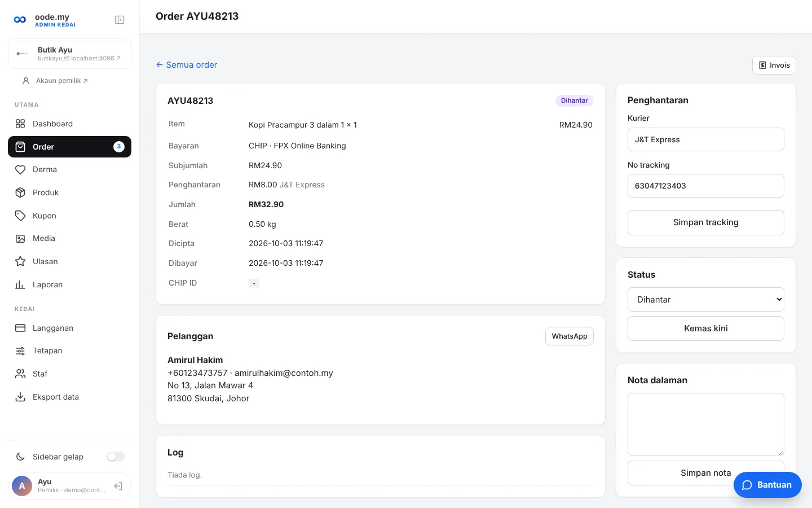This screenshot has height=508, width=812.
Task: Click the RM32.90 Jumlah value
Action: 266,204
